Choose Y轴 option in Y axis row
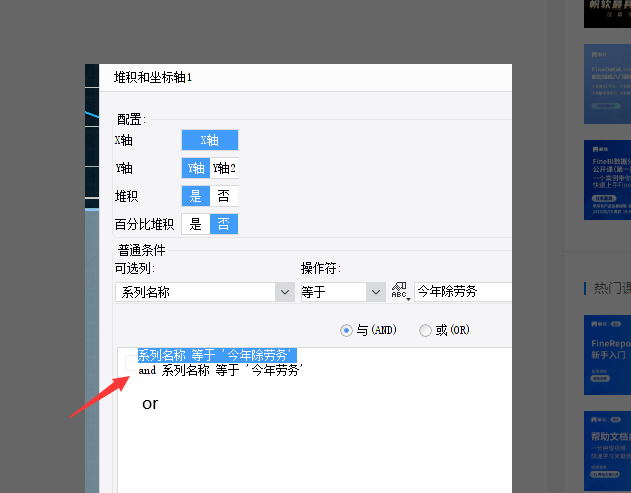Viewport: 631px width, 493px height. tap(196, 168)
